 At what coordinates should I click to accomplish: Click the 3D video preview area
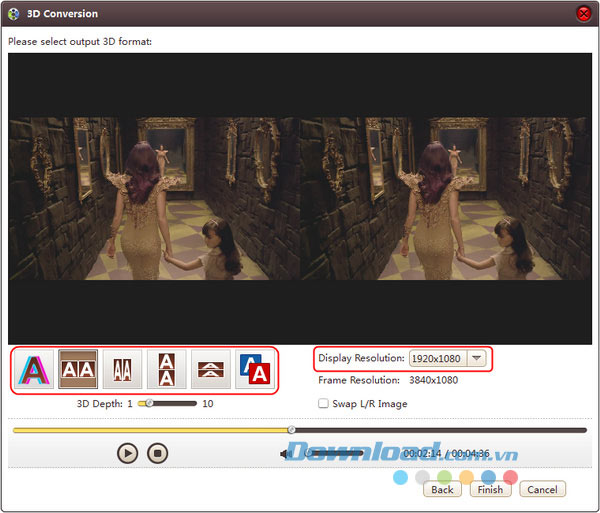click(x=300, y=199)
